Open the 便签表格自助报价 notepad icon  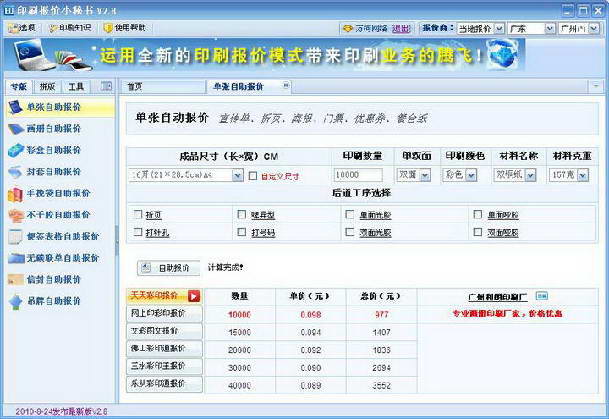click(15, 236)
